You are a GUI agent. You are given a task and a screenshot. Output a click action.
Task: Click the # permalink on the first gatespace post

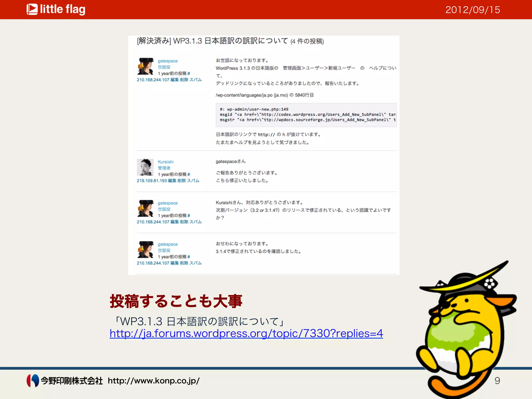click(189, 74)
